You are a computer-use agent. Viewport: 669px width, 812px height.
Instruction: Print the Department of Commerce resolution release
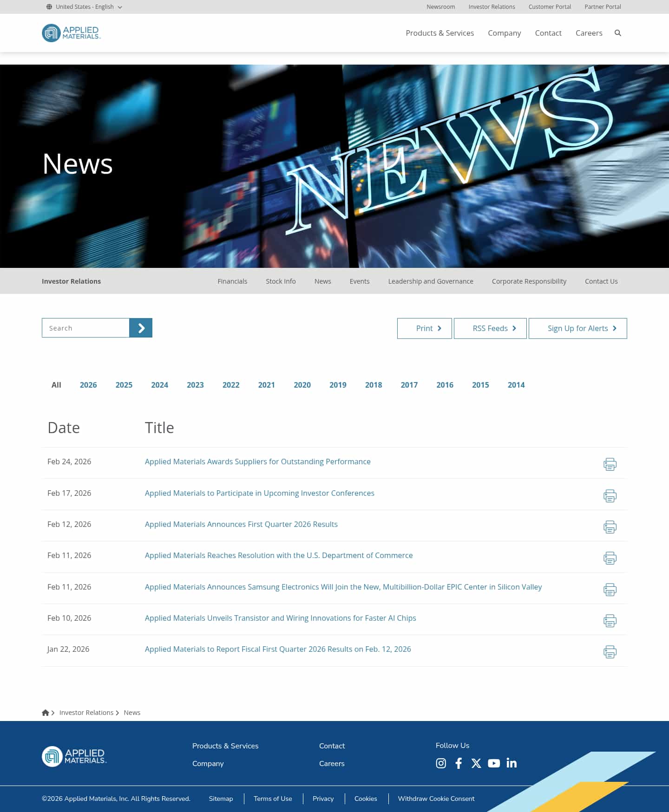tap(610, 558)
